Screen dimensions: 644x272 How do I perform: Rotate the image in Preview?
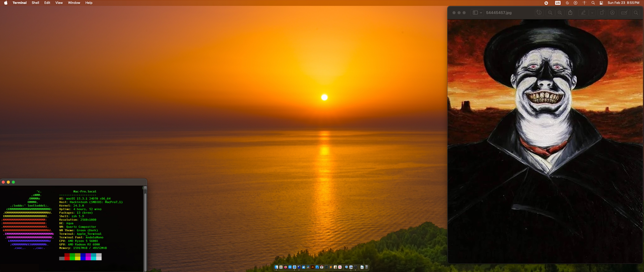coord(602,13)
